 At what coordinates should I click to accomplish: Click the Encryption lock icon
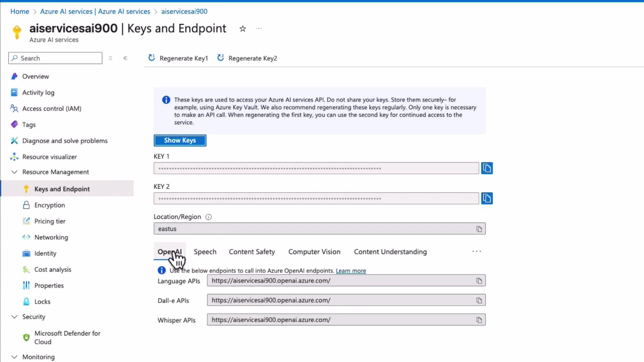tap(26, 205)
